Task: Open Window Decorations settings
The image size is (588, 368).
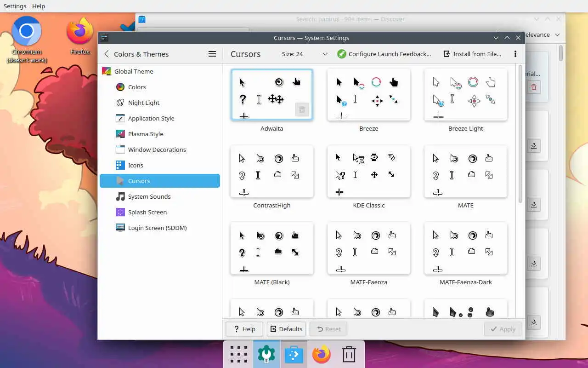Action: coord(160,149)
